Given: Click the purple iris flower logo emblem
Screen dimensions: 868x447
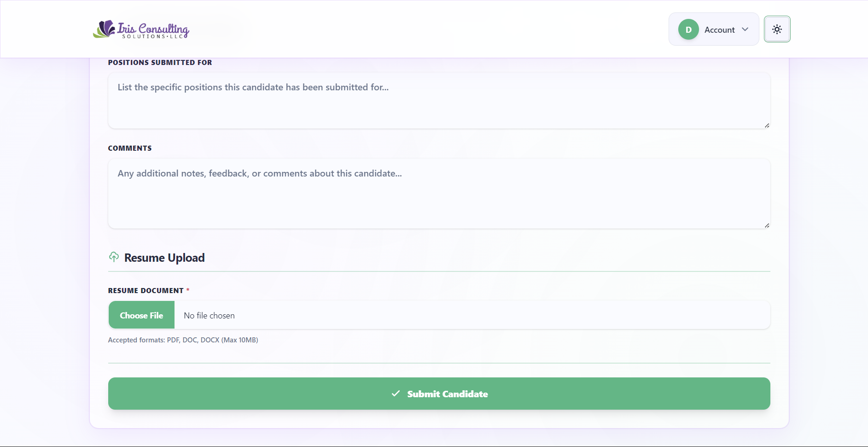Looking at the screenshot, I should click(105, 29).
